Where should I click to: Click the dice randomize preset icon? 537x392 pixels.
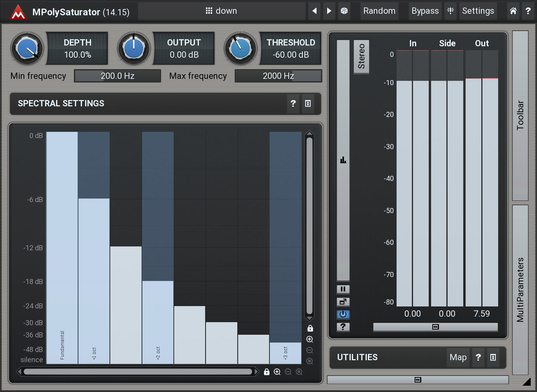coord(344,11)
